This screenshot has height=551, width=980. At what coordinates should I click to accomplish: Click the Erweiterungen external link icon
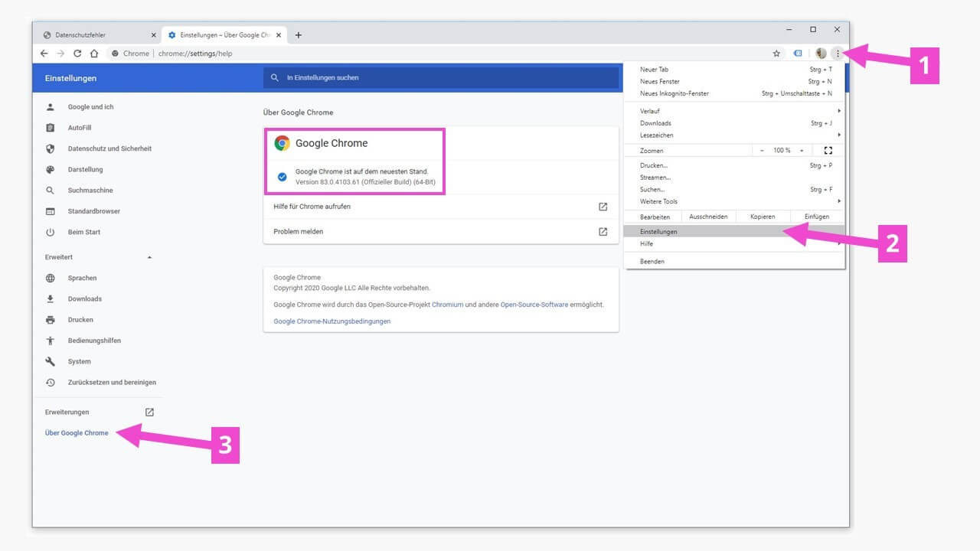[149, 412]
